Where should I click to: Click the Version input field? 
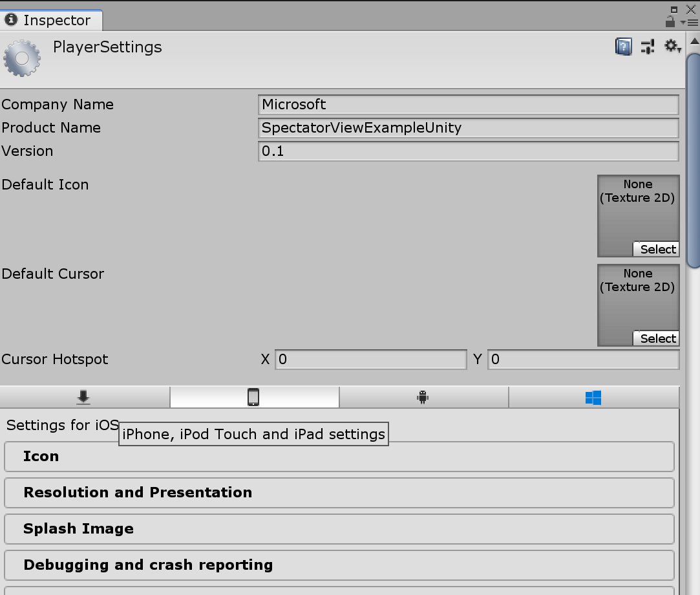coord(468,151)
